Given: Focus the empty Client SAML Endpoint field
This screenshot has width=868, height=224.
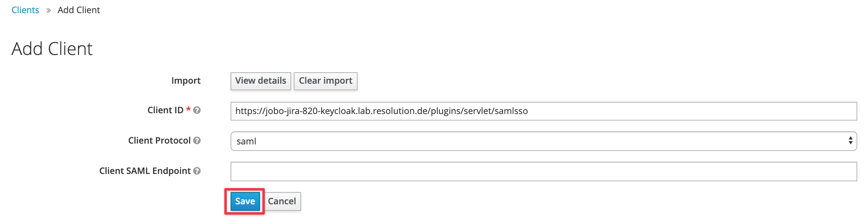Looking at the screenshot, I should [x=544, y=171].
